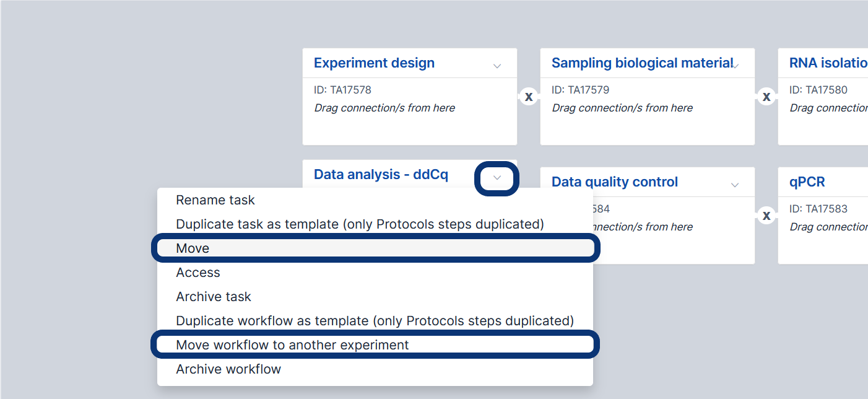Open Sampling biological material task title

tap(641, 63)
